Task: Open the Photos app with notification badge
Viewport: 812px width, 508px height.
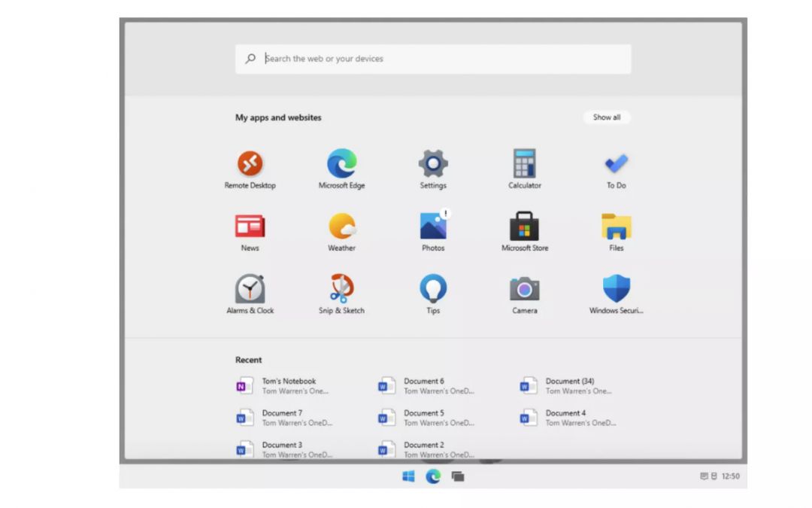Action: (433, 227)
